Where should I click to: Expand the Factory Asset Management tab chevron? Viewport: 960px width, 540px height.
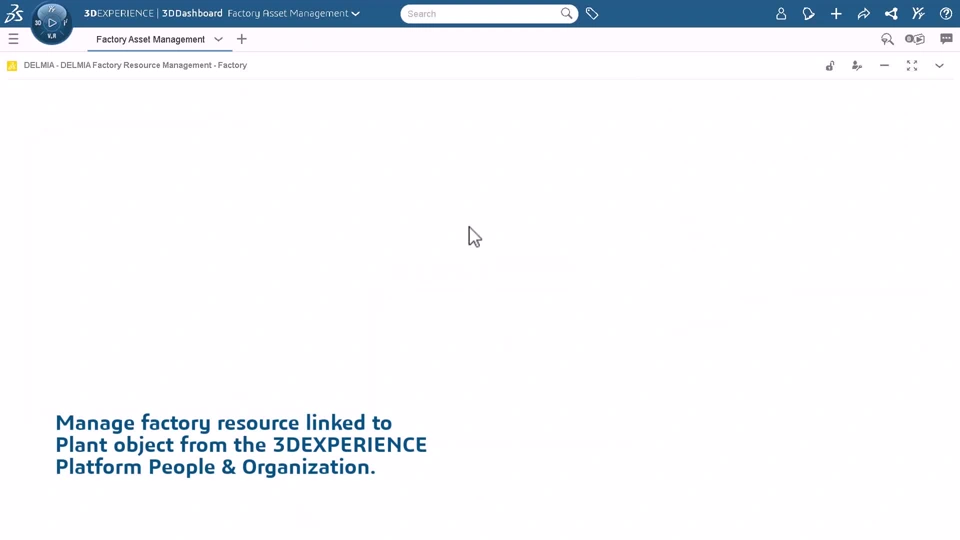218,39
